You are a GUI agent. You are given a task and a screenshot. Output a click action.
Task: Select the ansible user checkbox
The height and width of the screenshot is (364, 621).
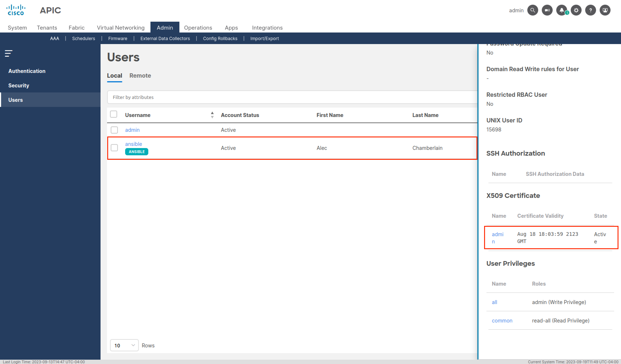[x=115, y=147]
